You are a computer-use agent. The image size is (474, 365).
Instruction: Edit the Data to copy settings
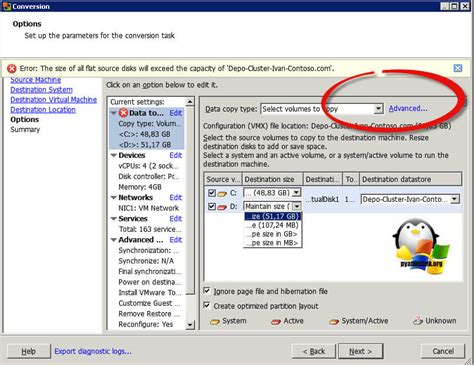[x=176, y=113]
